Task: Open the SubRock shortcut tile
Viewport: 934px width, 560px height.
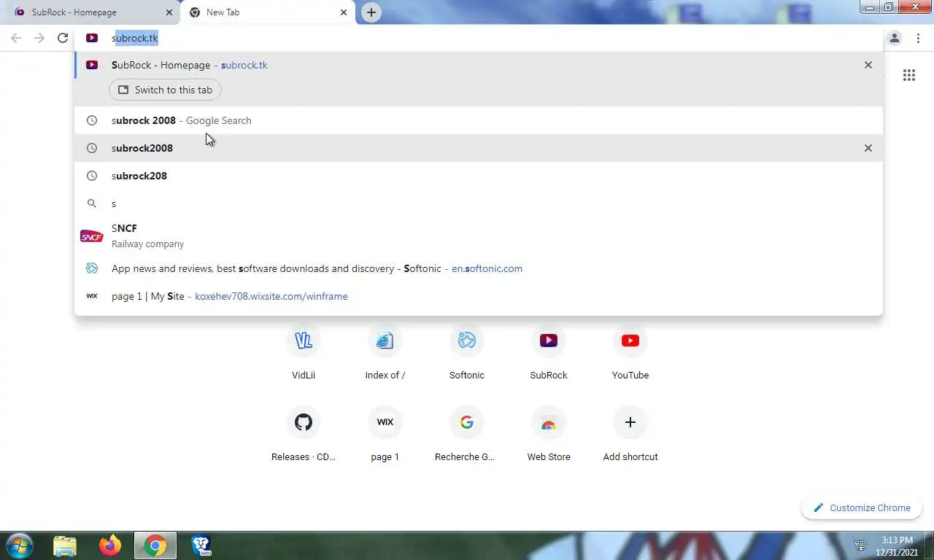Action: [x=549, y=353]
